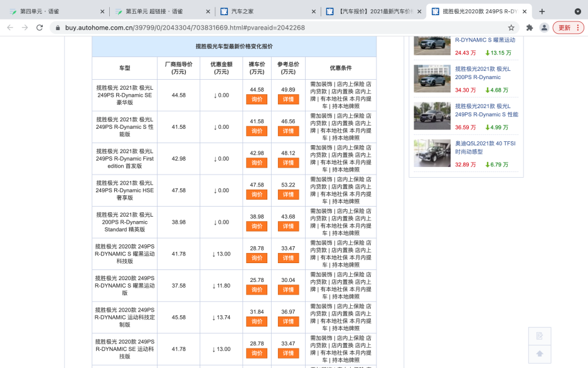This screenshot has width=588, height=368.
Task: Click the ↓13.15 万 discount in sidebar
Action: 498,53
